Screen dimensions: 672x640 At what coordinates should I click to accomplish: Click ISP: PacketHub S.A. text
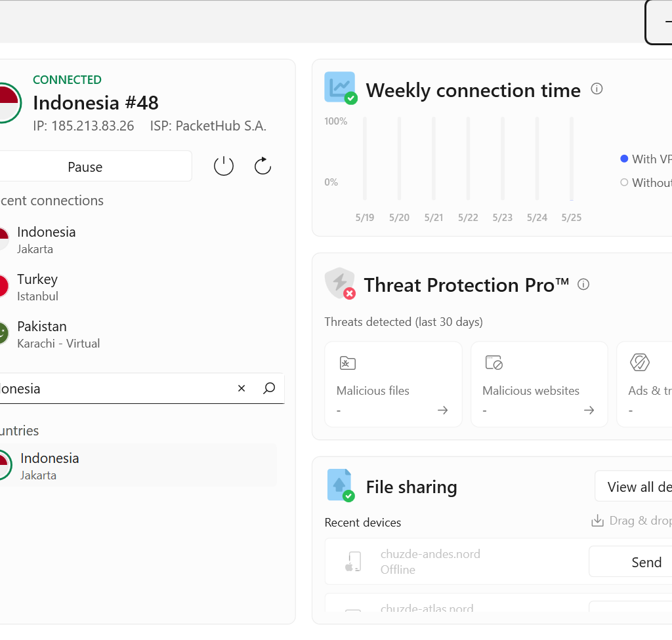coord(208,126)
